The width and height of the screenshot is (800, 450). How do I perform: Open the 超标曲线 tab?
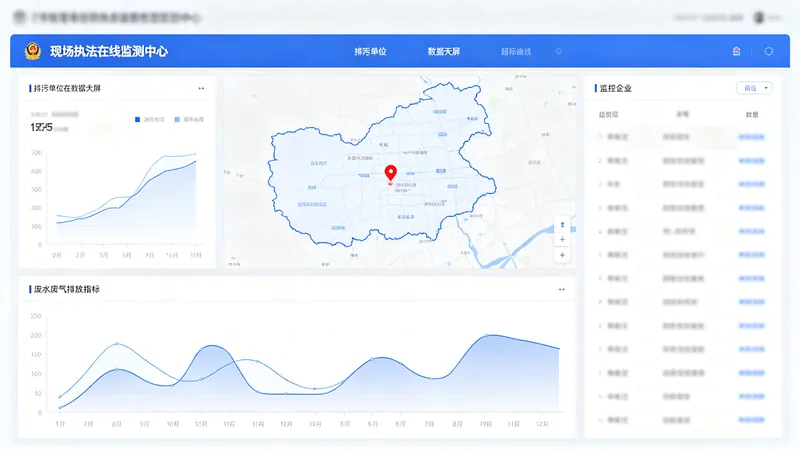516,52
